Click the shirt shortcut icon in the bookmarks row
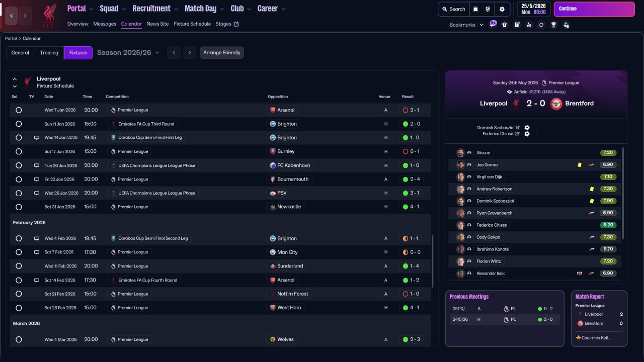This screenshot has width=644, height=362. [x=505, y=25]
